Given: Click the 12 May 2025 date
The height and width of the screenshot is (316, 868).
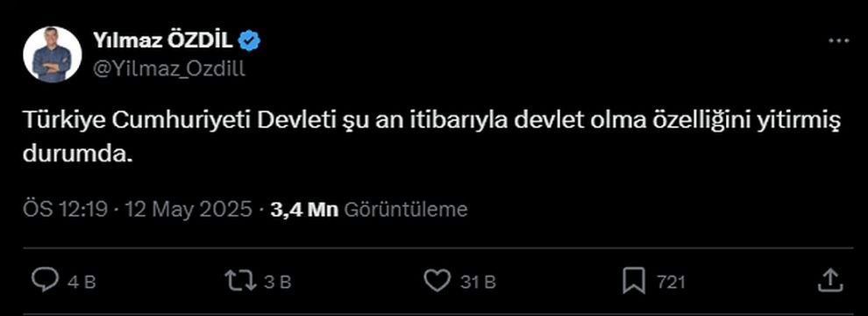Looking at the screenshot, I should coord(189,210).
